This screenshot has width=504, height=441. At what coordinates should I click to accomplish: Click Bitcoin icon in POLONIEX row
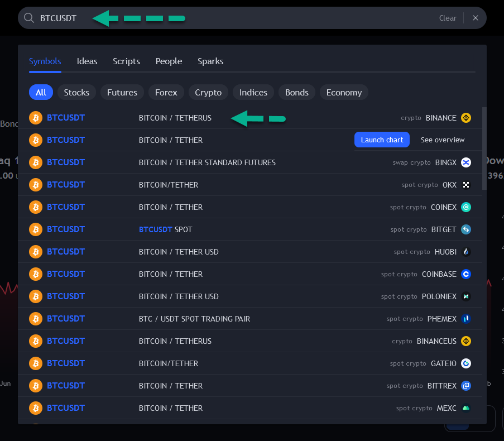point(36,296)
